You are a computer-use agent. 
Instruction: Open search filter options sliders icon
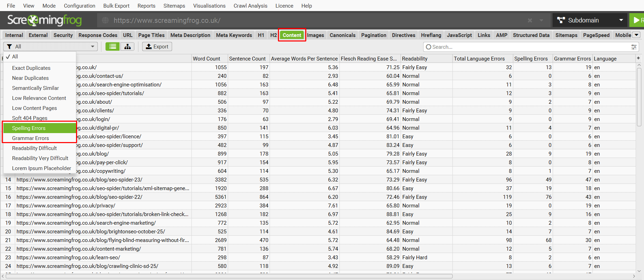634,47
